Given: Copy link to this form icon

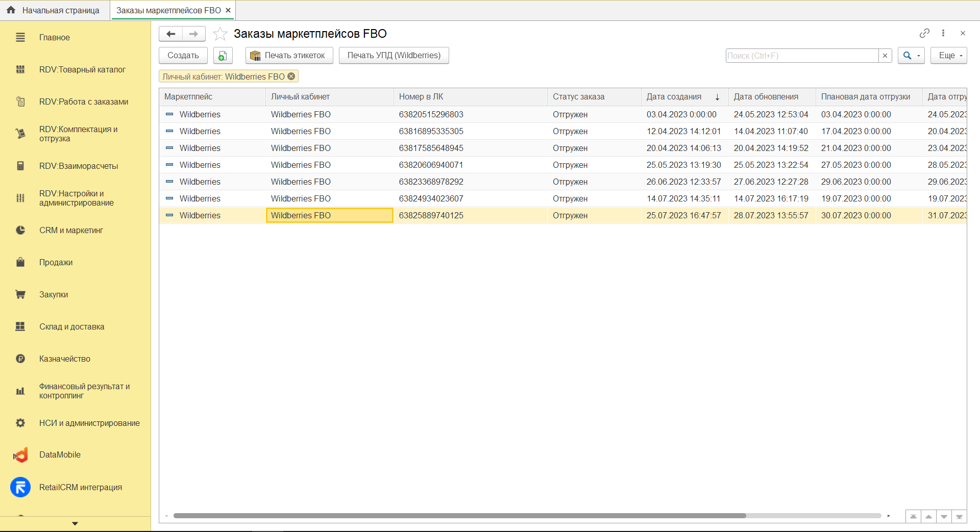Looking at the screenshot, I should (924, 33).
